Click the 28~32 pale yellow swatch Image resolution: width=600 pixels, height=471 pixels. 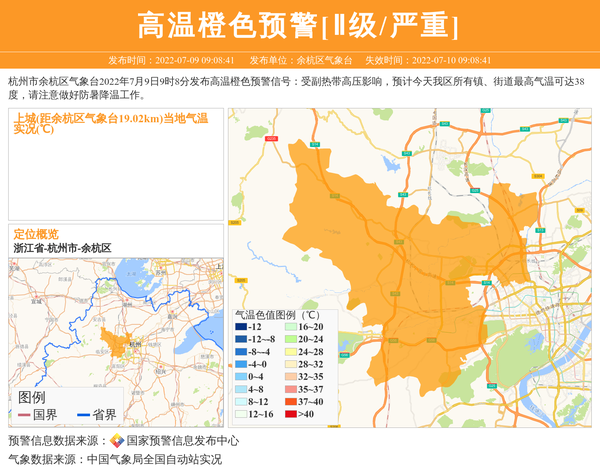tap(290, 365)
